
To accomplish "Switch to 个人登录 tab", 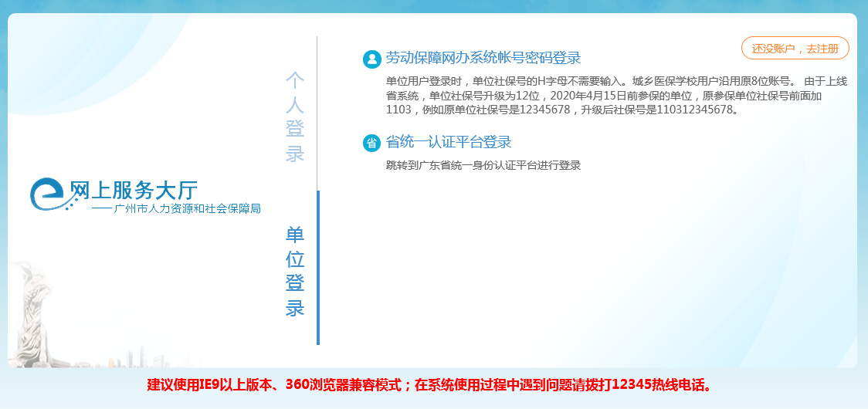I will click(295, 117).
